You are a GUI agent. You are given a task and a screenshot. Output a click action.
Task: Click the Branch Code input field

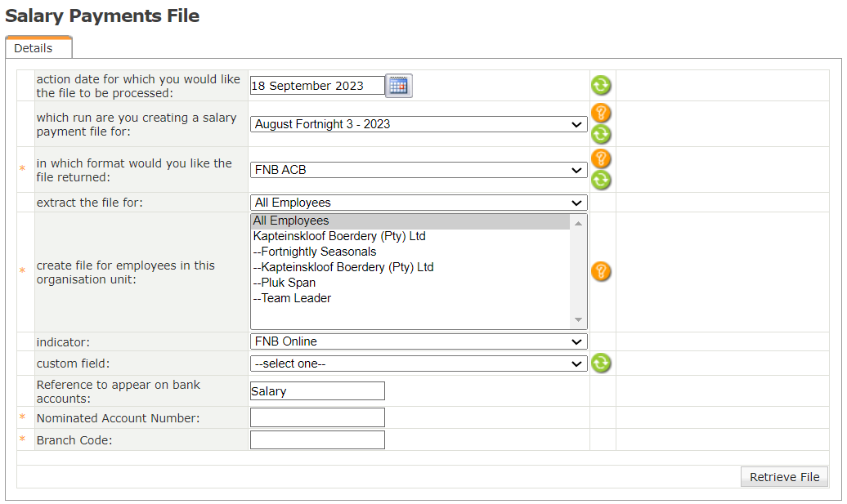pos(317,439)
